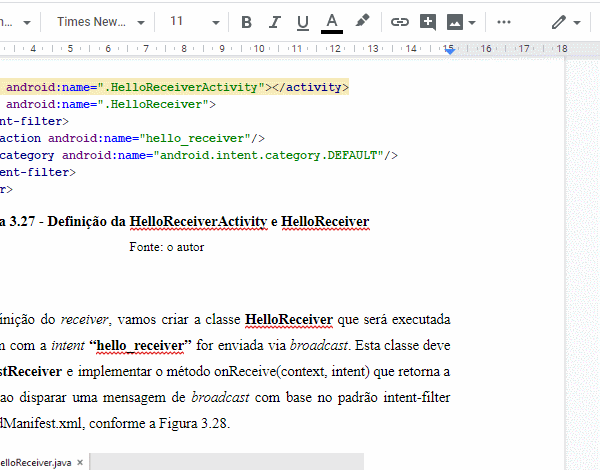Add a comment with the plus-box icon
The width and height of the screenshot is (600, 470).
click(428, 22)
